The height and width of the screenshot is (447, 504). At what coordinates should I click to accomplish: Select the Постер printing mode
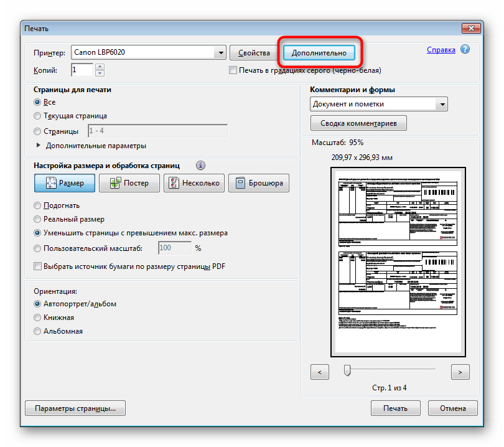tap(129, 182)
